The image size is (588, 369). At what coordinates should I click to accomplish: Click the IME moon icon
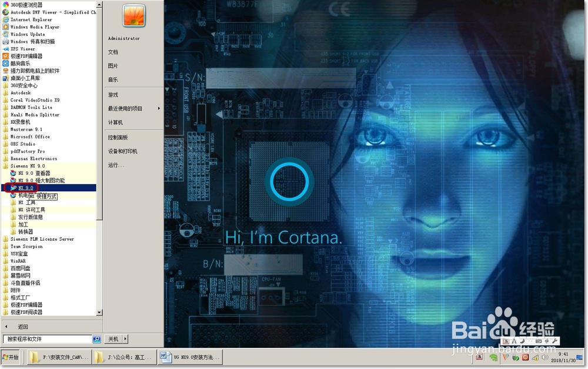(x=522, y=341)
